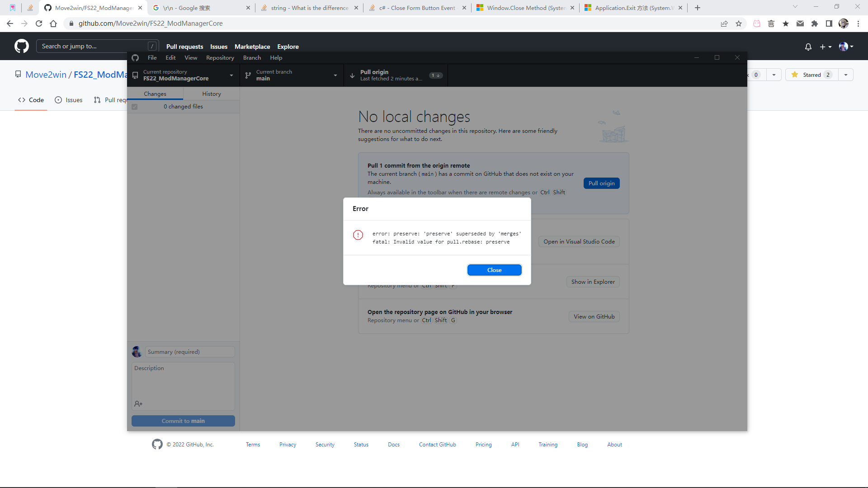Click the branch icon next to Current branch
The height and width of the screenshot is (488, 868).
click(x=248, y=75)
